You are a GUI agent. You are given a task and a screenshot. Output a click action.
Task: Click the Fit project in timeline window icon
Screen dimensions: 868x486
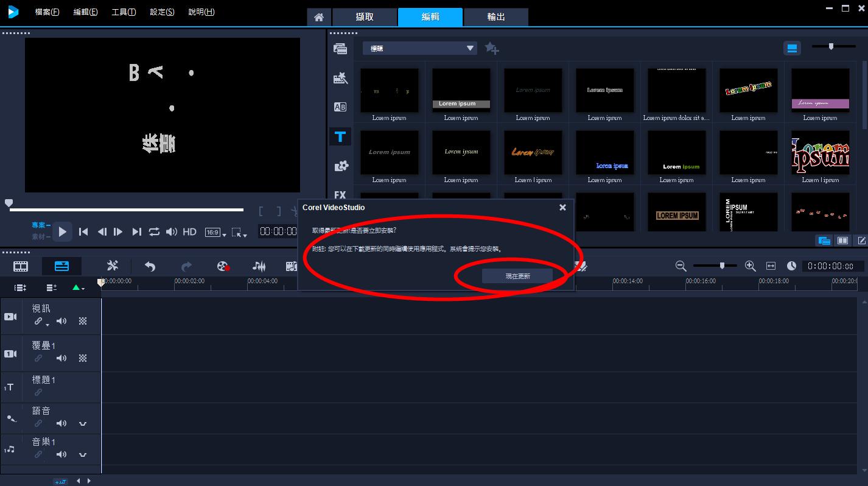point(771,266)
